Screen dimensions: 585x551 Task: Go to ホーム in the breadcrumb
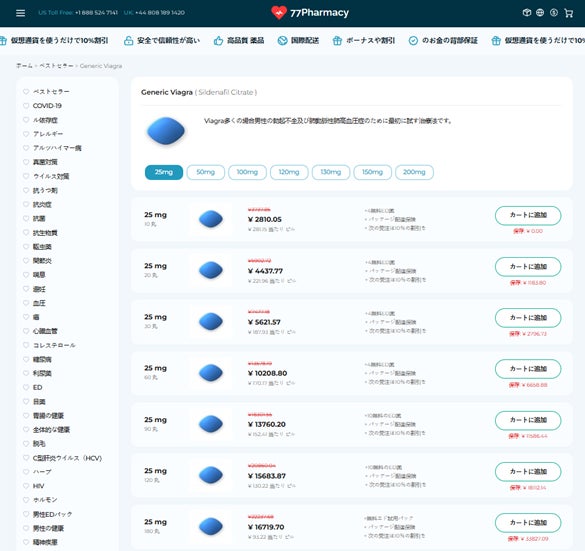[x=24, y=66]
